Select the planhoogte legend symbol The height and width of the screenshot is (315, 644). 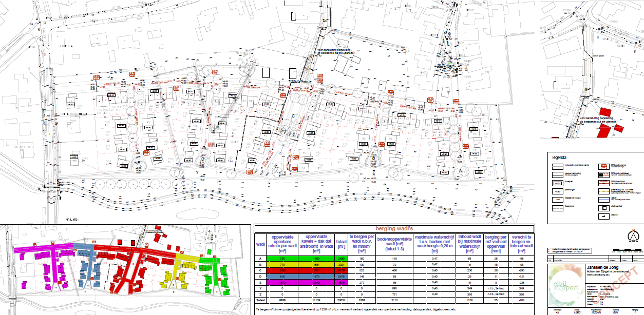tap(557, 191)
